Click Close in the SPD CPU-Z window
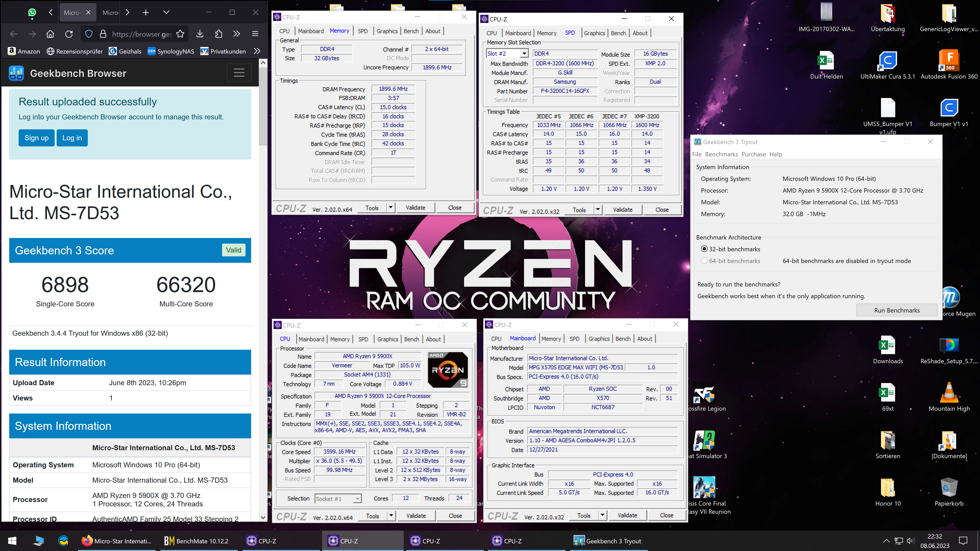The height and width of the screenshot is (551, 980). click(662, 209)
